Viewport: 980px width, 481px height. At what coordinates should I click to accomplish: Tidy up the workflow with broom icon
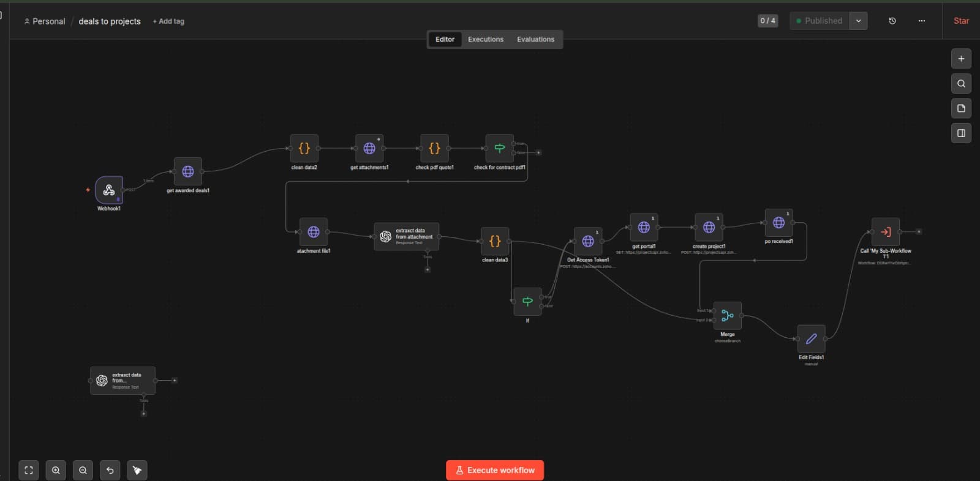click(137, 470)
